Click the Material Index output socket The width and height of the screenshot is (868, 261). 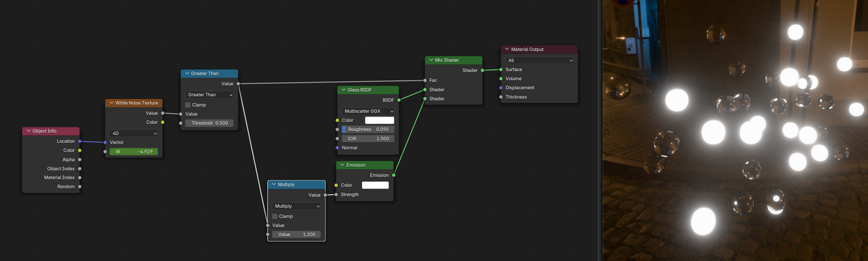point(80,177)
